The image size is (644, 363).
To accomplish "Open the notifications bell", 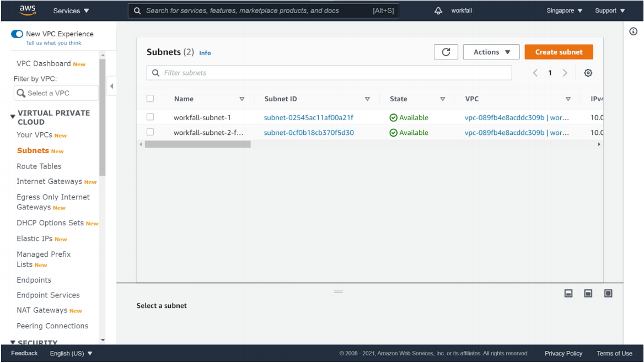I will coord(439,10).
